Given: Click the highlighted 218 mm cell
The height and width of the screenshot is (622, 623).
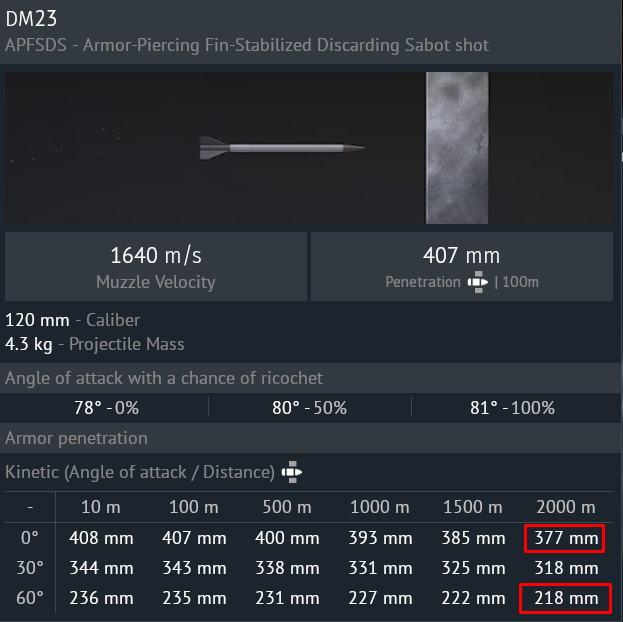Looking at the screenshot, I should click(561, 598).
